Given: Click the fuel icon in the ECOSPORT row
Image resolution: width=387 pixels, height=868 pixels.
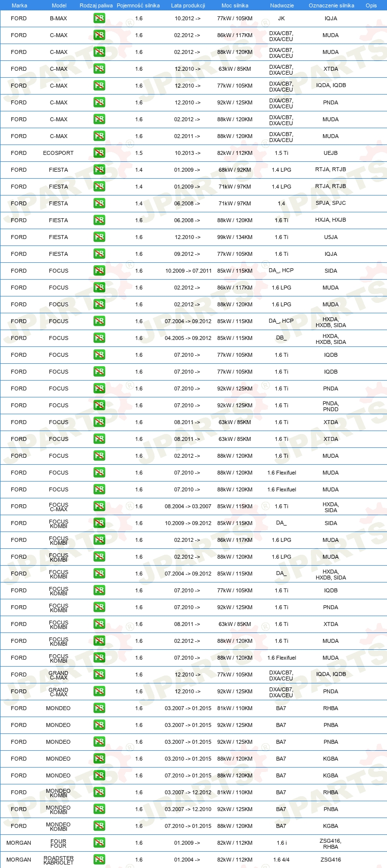Looking at the screenshot, I should [99, 153].
